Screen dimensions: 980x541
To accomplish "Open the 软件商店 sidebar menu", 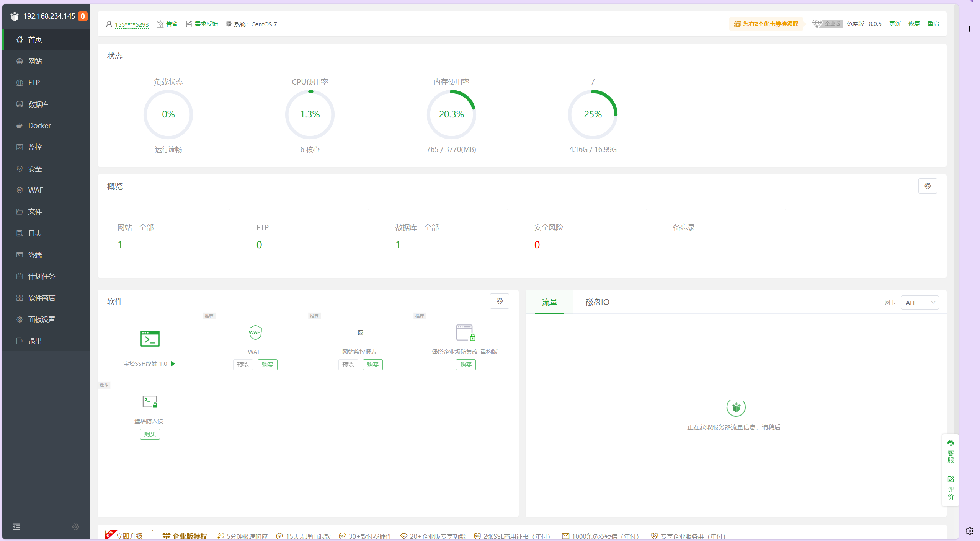I will point(41,298).
